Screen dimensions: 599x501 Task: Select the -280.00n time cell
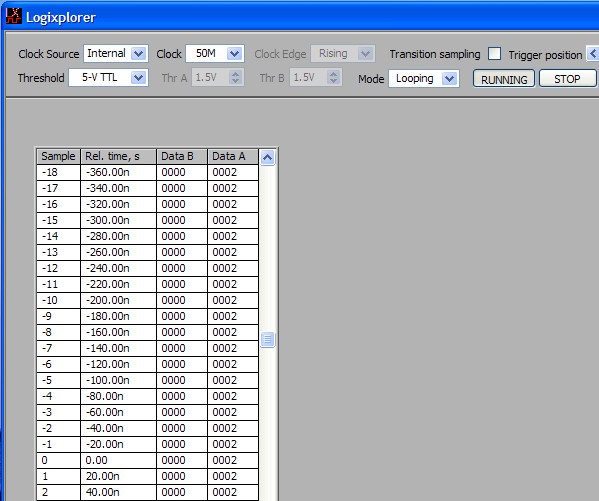point(118,236)
